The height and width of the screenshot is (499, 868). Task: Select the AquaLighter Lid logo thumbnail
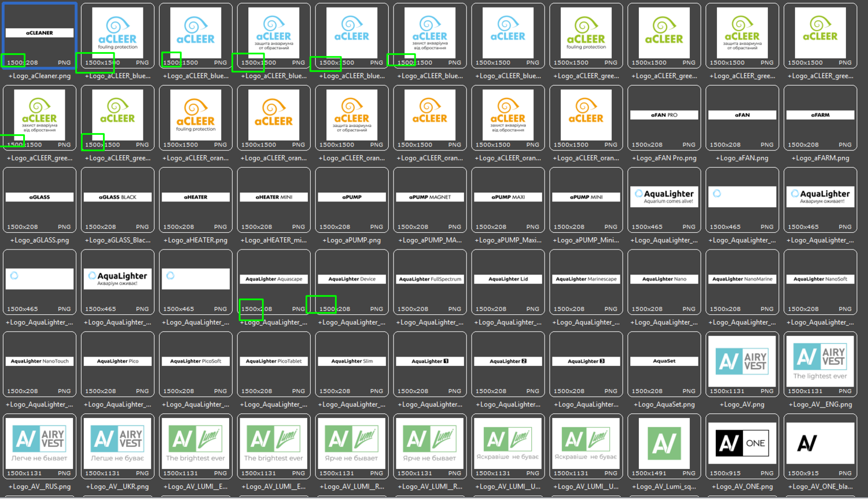[508, 282]
